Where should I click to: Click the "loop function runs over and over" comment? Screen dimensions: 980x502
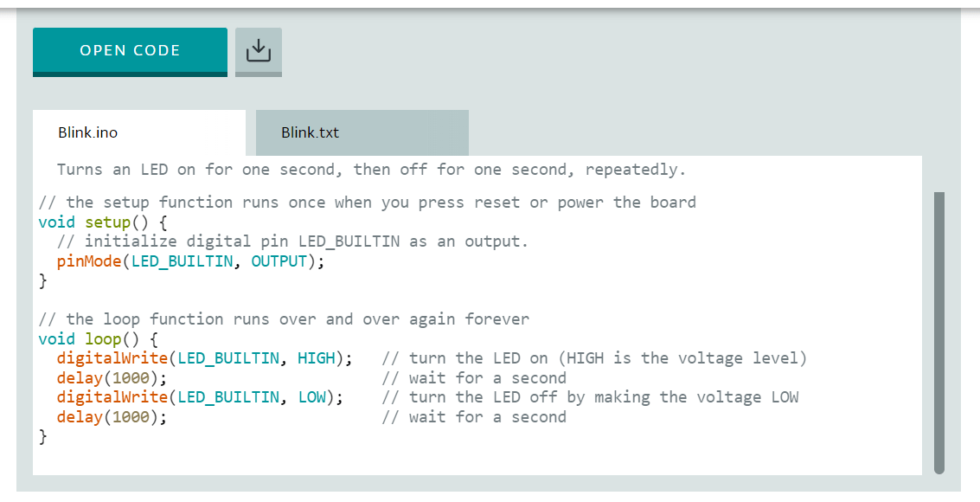click(284, 319)
